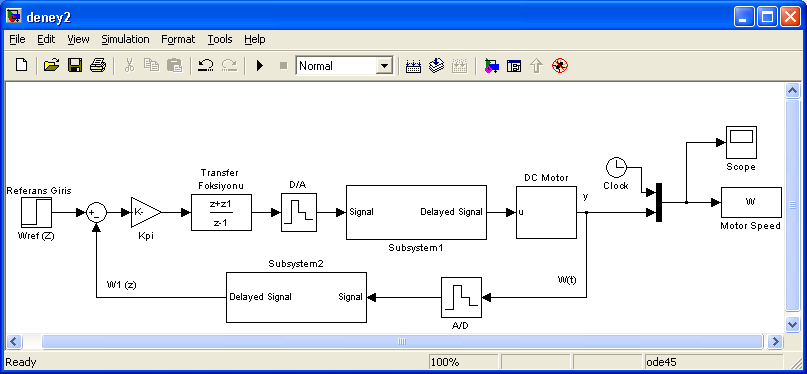Click the Debug icon in the toolbar
Image resolution: width=807 pixels, height=374 pixels.
point(560,66)
